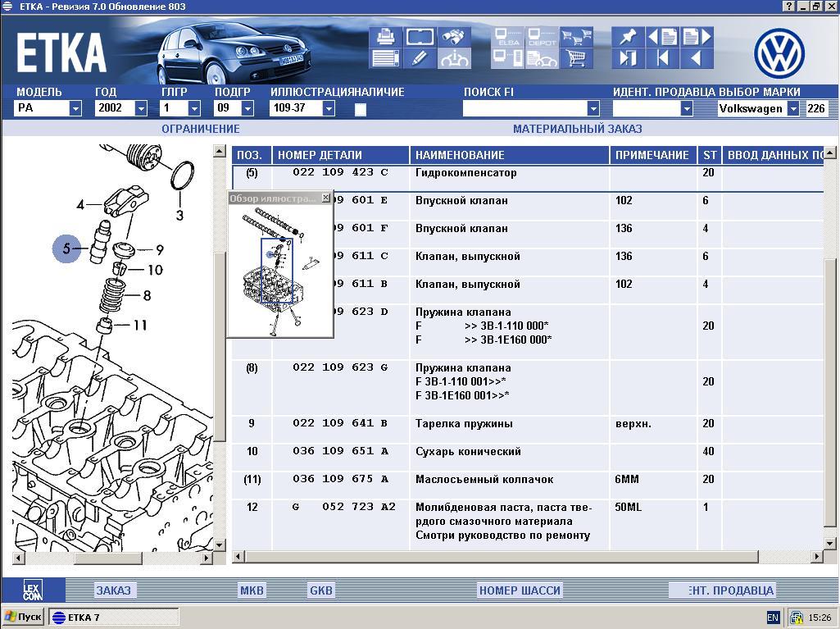The width and height of the screenshot is (840, 629).
Task: Switch to the ЗАКАЗ tab
Action: point(114,590)
